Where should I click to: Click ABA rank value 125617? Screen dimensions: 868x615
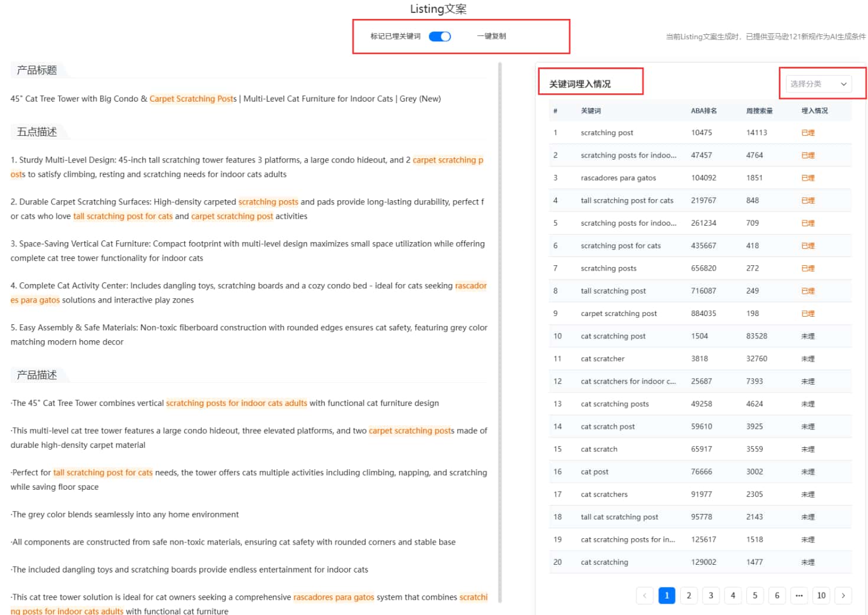pyautogui.click(x=704, y=540)
